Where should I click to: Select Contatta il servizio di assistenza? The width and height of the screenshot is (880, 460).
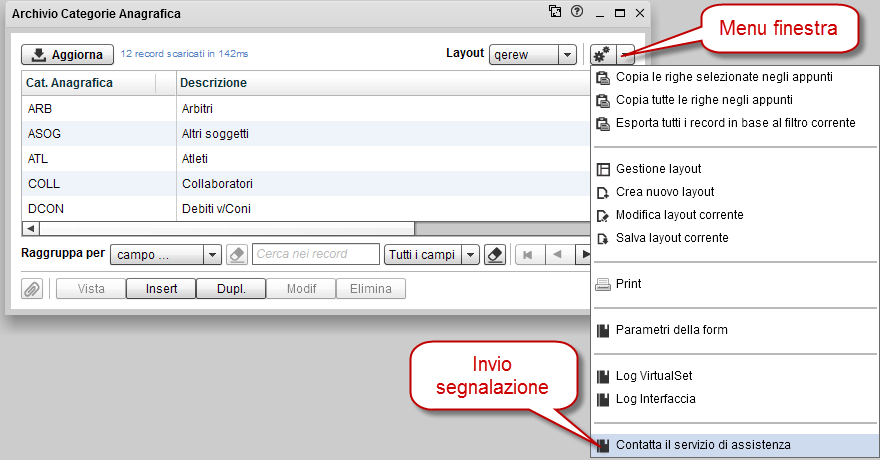[x=703, y=444]
